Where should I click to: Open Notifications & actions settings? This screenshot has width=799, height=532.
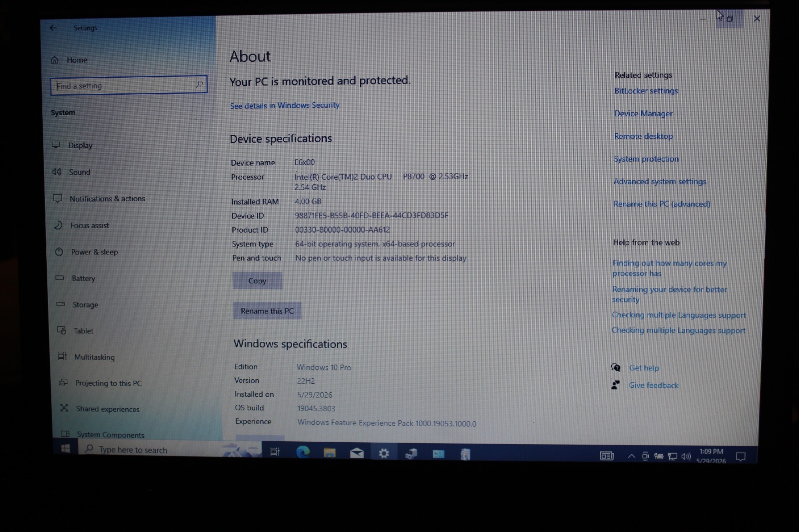99,199
